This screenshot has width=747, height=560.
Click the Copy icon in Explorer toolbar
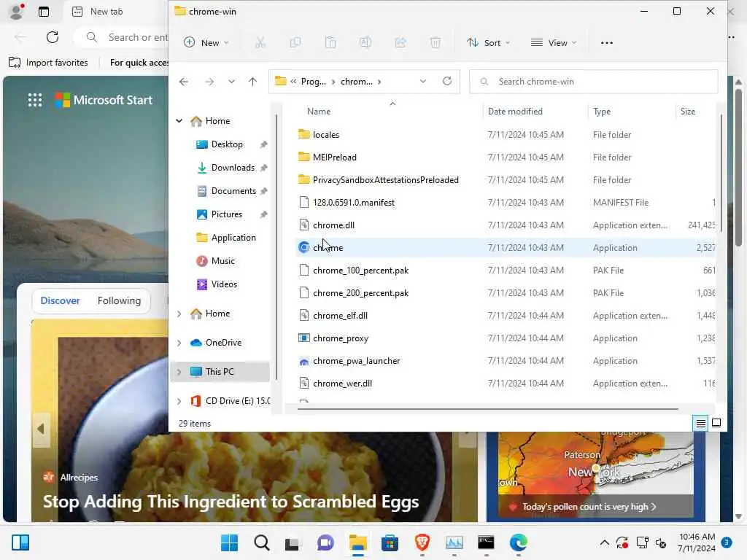pos(295,43)
